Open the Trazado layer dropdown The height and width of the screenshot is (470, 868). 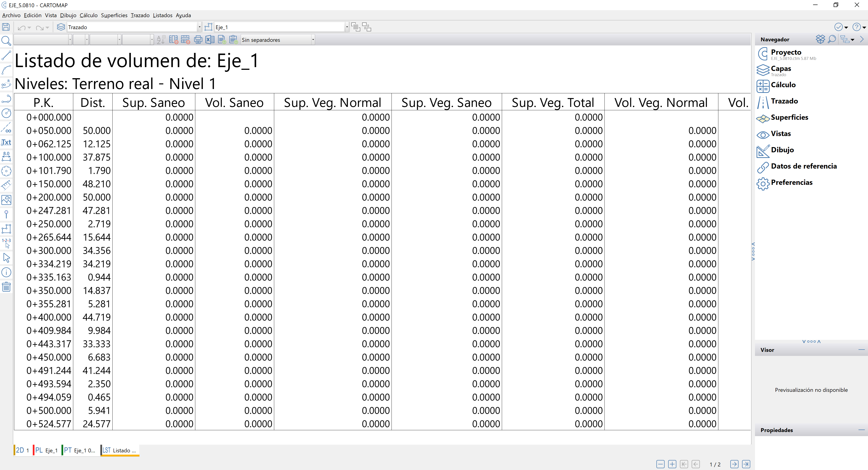tap(199, 27)
